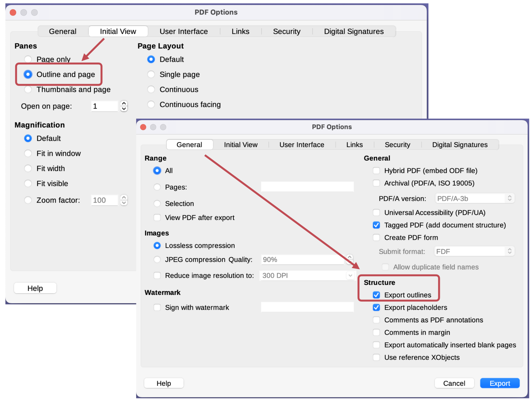Open the PDF/A version dropdown
This screenshot has height=401, width=532.
tap(475, 198)
